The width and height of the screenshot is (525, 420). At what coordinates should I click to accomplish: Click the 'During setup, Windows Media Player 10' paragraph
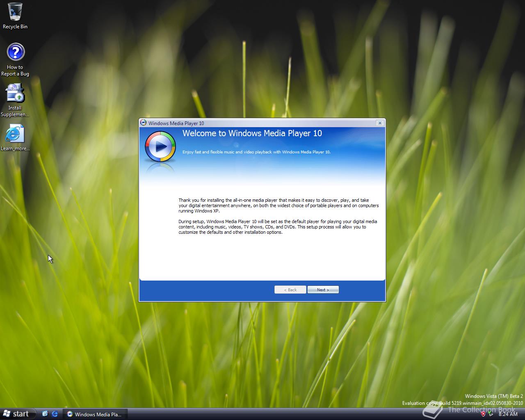point(278,227)
